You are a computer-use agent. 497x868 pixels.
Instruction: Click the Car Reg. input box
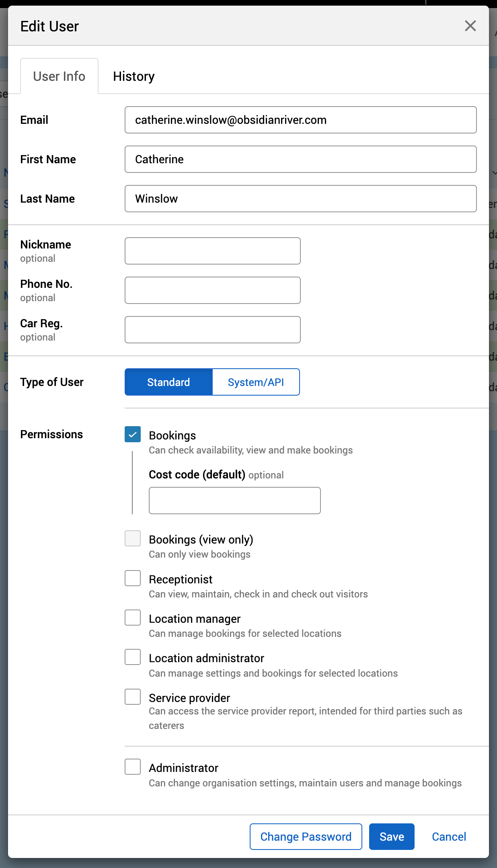[212, 330]
